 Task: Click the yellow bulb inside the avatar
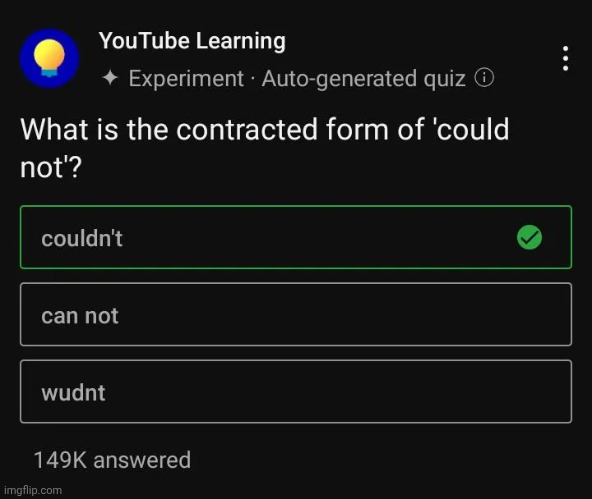pos(49,57)
